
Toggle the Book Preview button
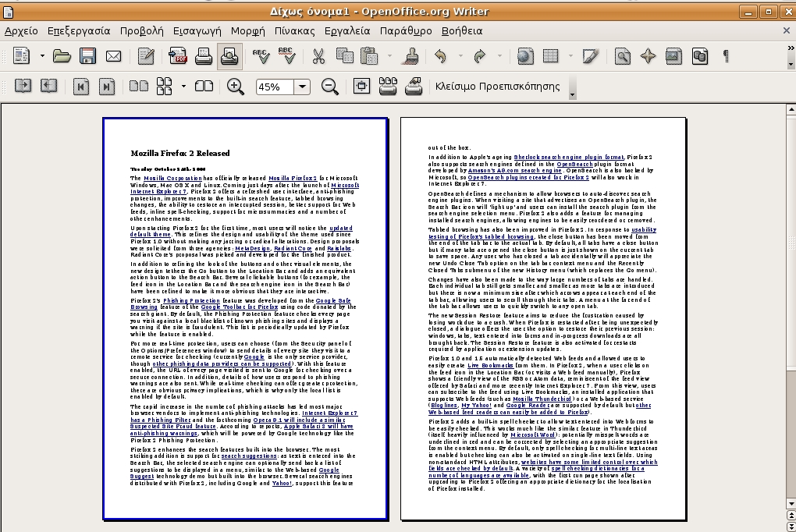tap(204, 86)
